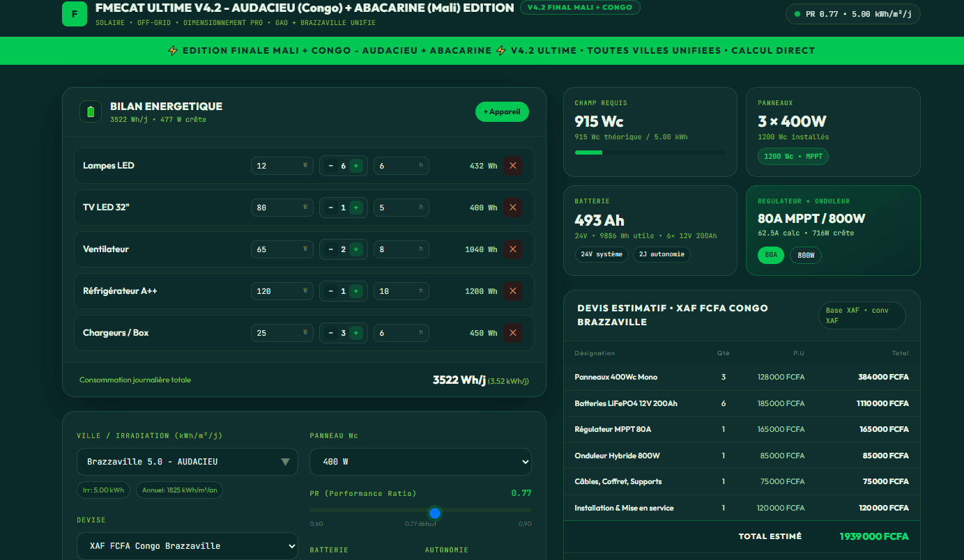Click the Base XAF • conv XAF badge

point(862,316)
